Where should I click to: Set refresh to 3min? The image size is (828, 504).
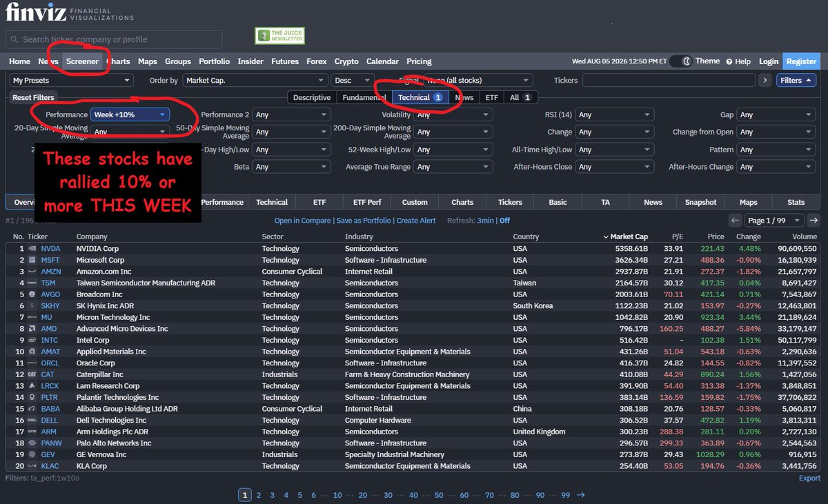point(485,221)
